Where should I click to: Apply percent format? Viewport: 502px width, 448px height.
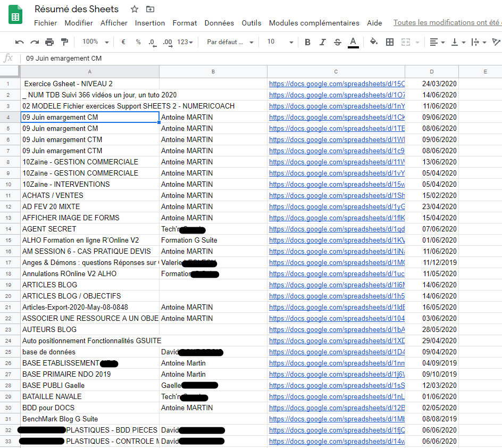(138, 42)
